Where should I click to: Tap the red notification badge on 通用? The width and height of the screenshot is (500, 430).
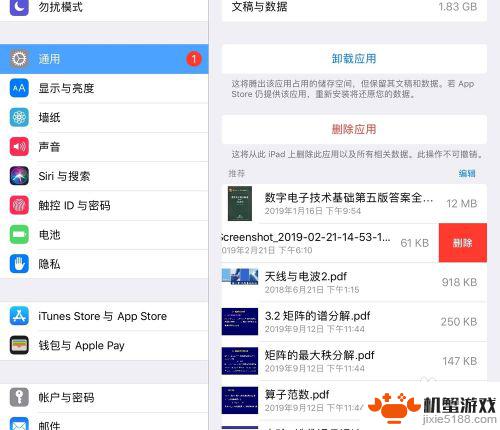(194, 59)
